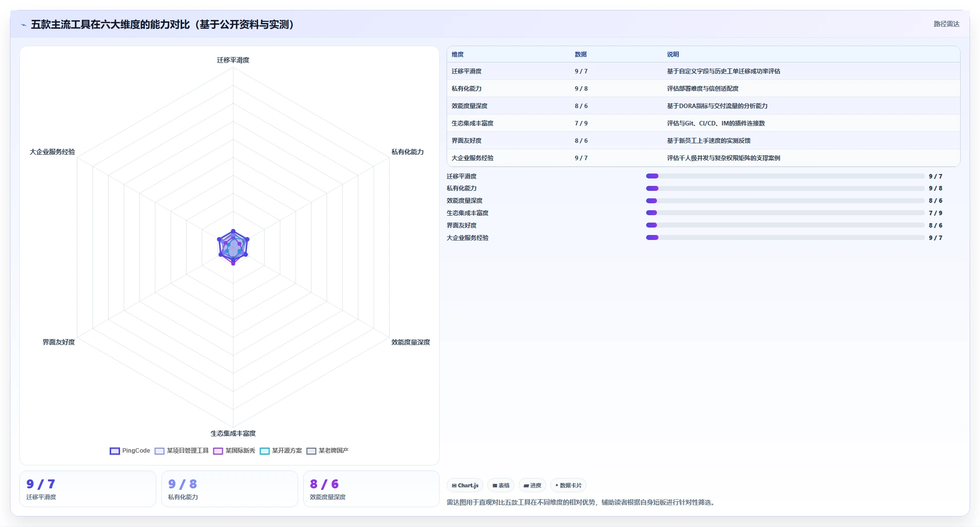This screenshot has width=980, height=527.
Task: Click the description 基于DORA指标与交付流量的分析能力
Action: [x=717, y=106]
